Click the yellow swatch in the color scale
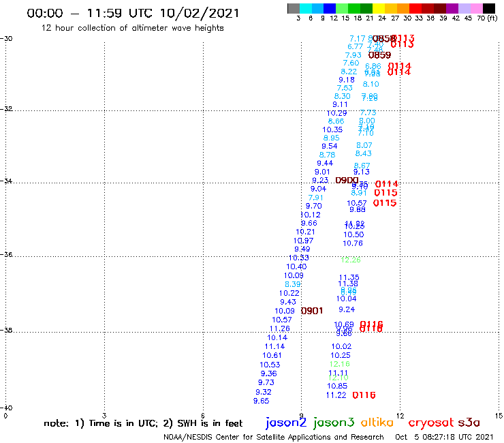 point(379,8)
